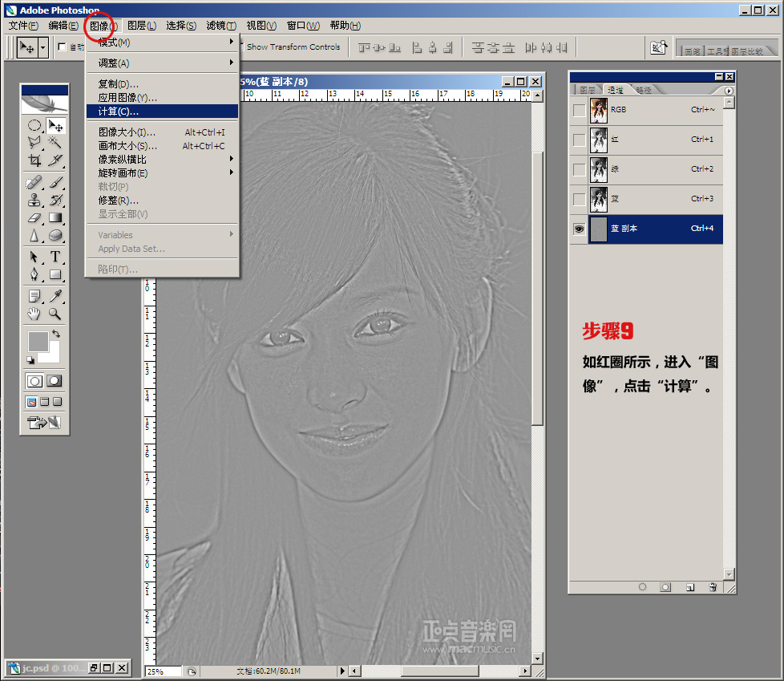Delete current channel with trash icon
The height and width of the screenshot is (681, 784).
tap(712, 587)
